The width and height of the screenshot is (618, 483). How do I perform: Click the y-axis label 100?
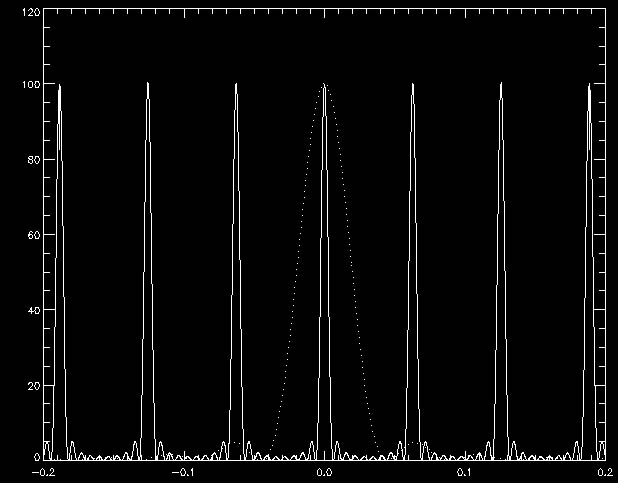(x=31, y=84)
